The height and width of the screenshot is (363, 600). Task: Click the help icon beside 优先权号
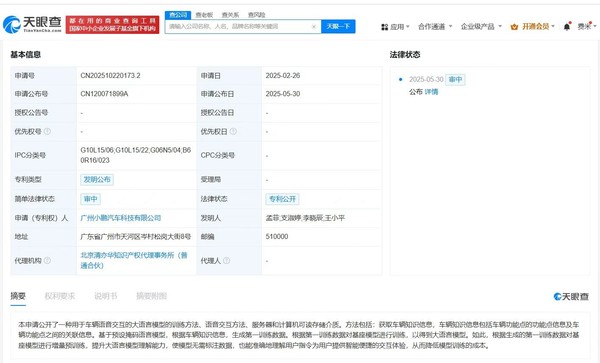[47, 131]
